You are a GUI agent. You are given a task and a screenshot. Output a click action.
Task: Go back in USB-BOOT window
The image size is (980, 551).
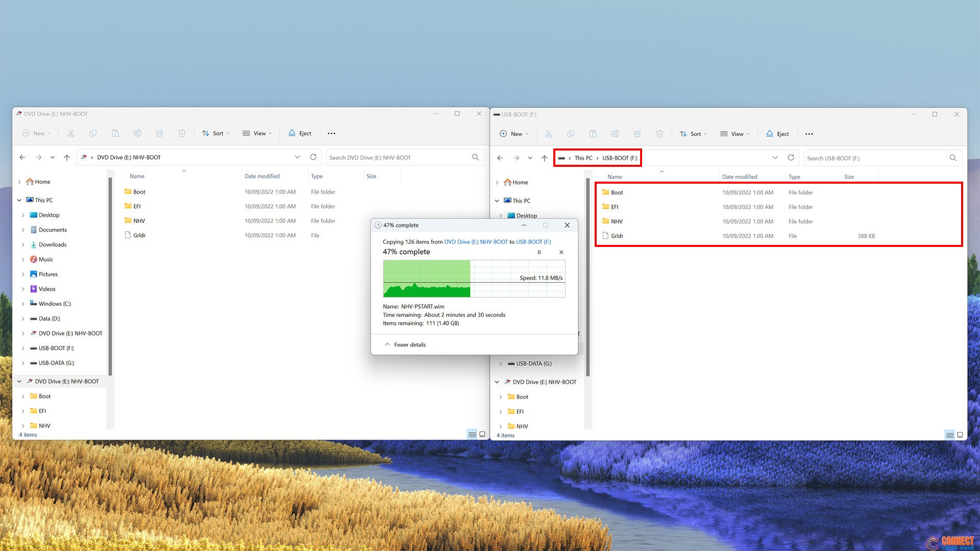coord(500,158)
